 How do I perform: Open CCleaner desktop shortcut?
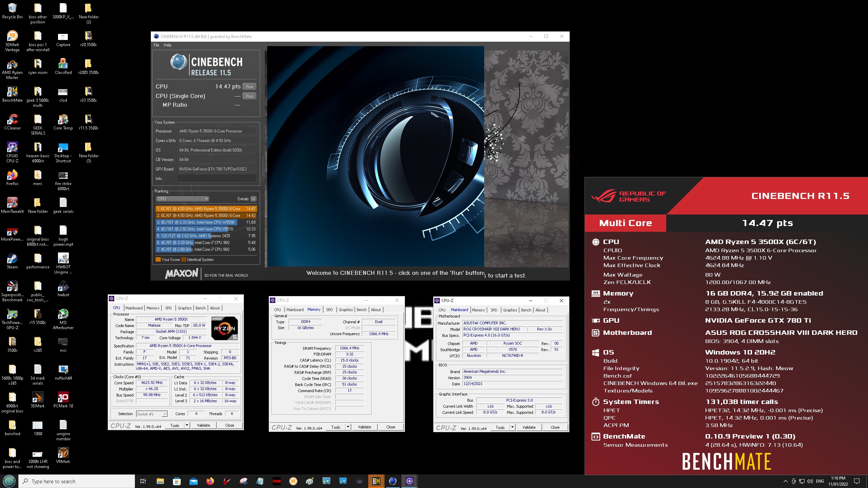click(12, 122)
